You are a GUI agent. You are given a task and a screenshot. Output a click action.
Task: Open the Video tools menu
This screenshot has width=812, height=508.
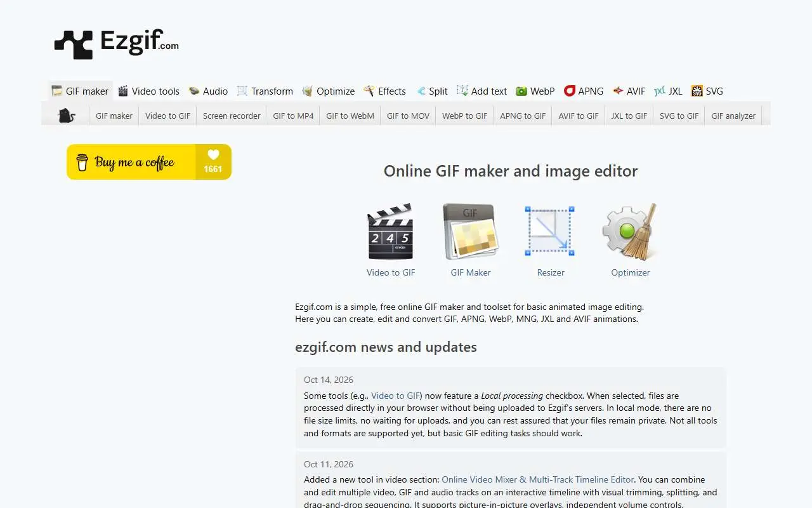point(148,91)
